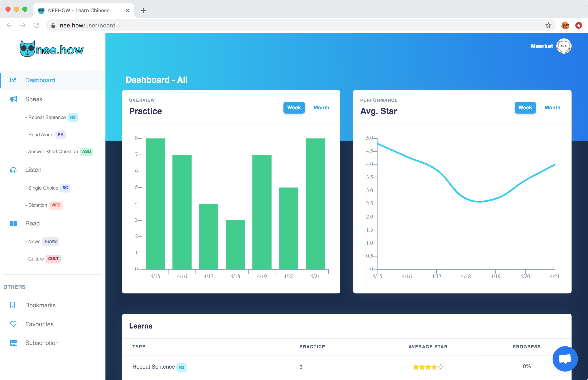Click the Subscription credit card icon

point(13,343)
